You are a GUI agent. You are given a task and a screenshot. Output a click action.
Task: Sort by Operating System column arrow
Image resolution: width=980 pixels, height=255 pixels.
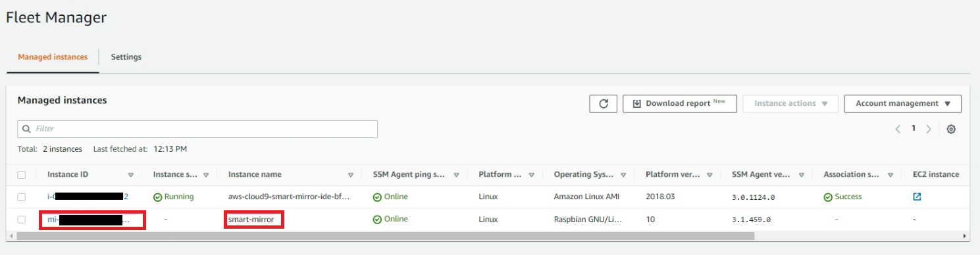(623, 175)
